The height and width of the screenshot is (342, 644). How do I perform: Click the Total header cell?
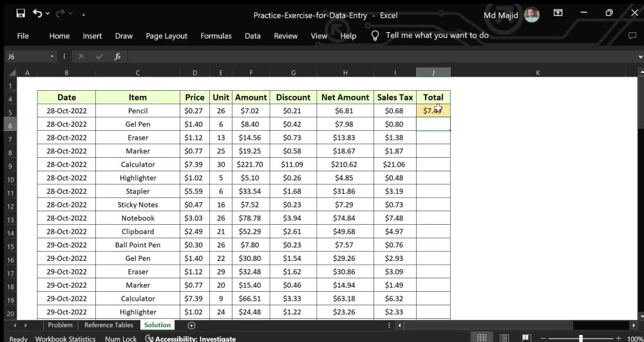click(433, 97)
